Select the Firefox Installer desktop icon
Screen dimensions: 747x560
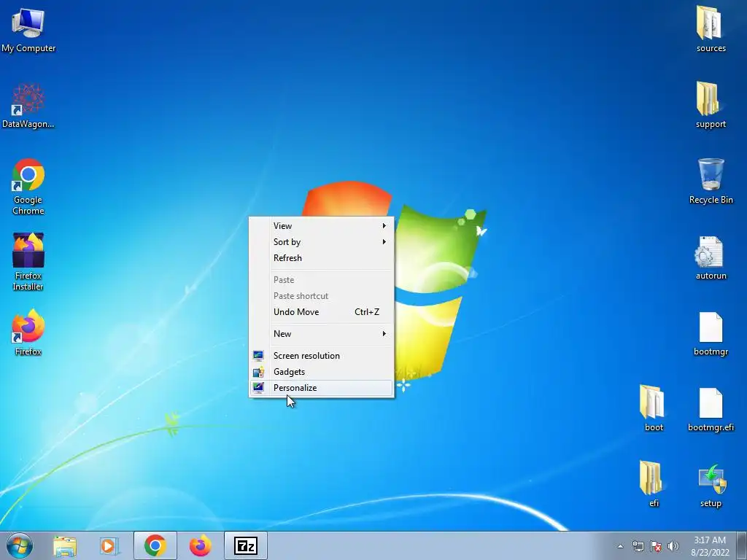click(x=28, y=262)
